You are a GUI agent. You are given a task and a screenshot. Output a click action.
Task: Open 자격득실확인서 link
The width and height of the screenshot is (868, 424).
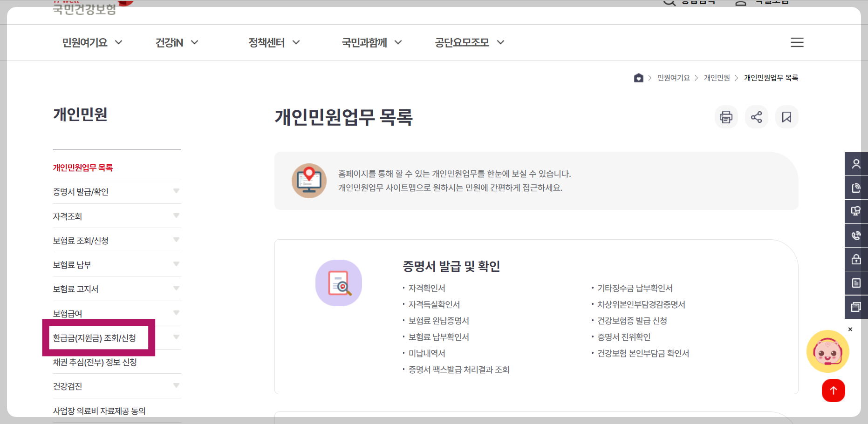pyautogui.click(x=434, y=304)
